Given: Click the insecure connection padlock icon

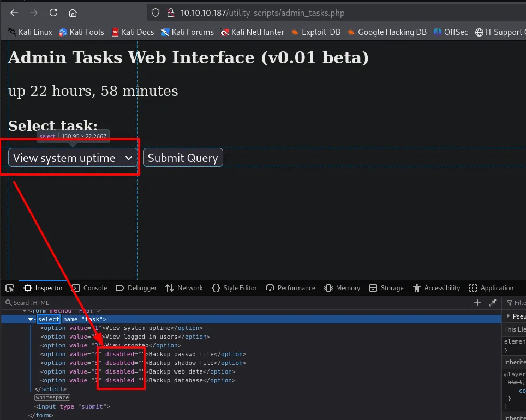Looking at the screenshot, I should coord(171,13).
